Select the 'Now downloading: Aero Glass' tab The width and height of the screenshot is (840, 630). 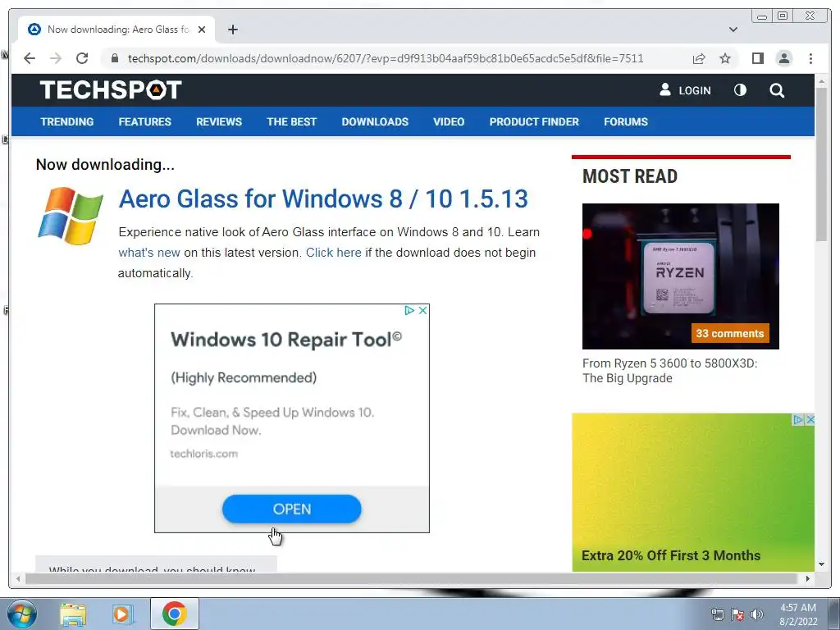(x=116, y=30)
